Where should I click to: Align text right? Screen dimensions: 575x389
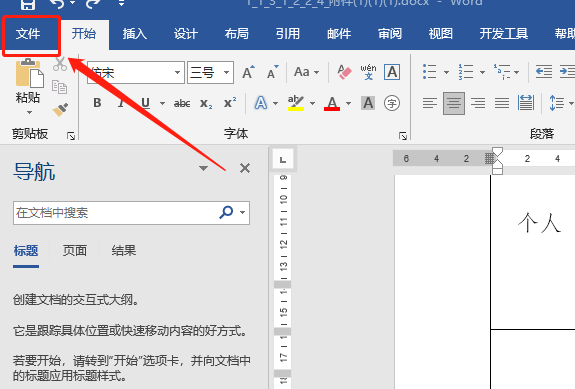(x=478, y=103)
